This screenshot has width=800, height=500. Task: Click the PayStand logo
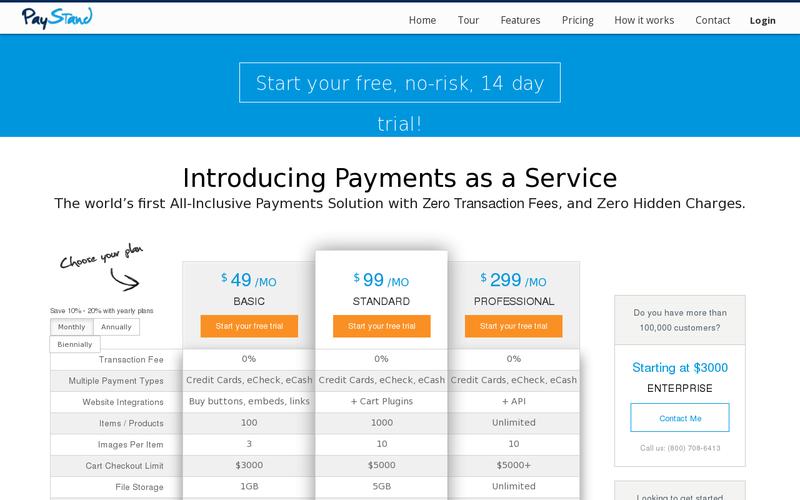click(56, 17)
